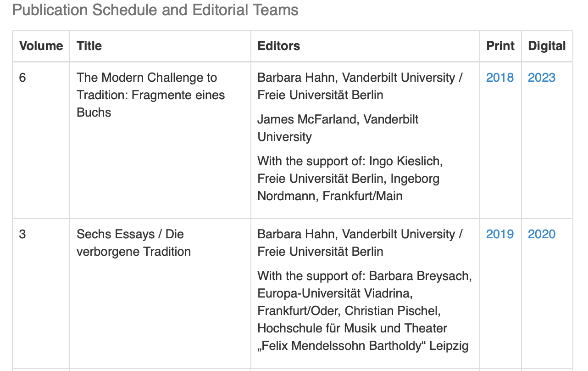Open the 2020 digital edition link
Image resolution: width=588 pixels, height=371 pixels.
tap(541, 234)
